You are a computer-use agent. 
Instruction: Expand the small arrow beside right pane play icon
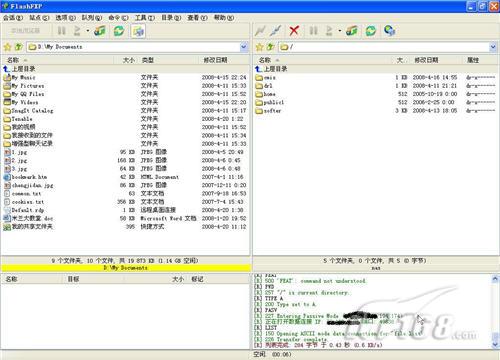coord(340,31)
